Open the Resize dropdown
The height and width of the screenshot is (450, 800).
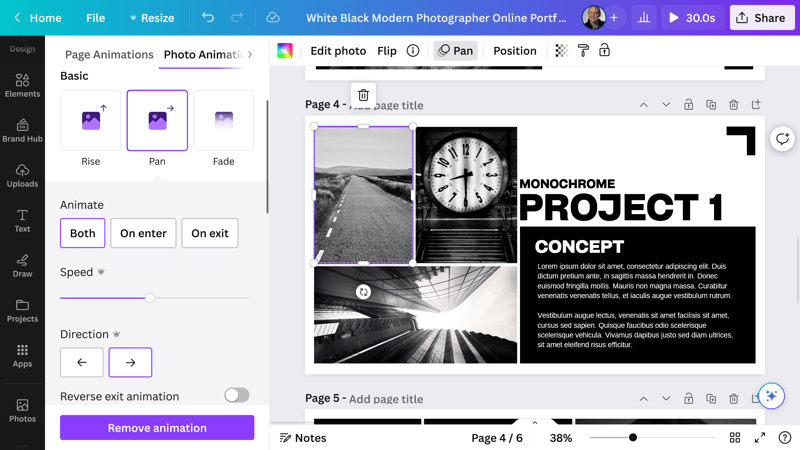[152, 18]
